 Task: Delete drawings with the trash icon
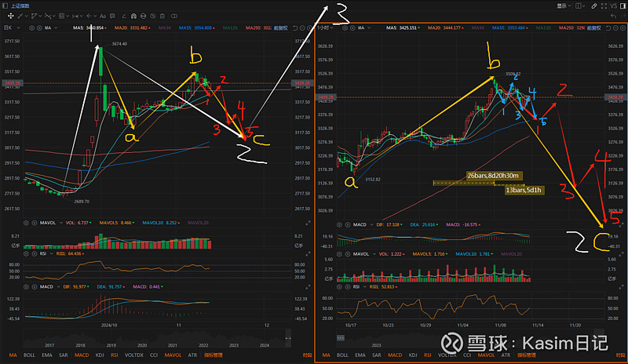(x=162, y=16)
